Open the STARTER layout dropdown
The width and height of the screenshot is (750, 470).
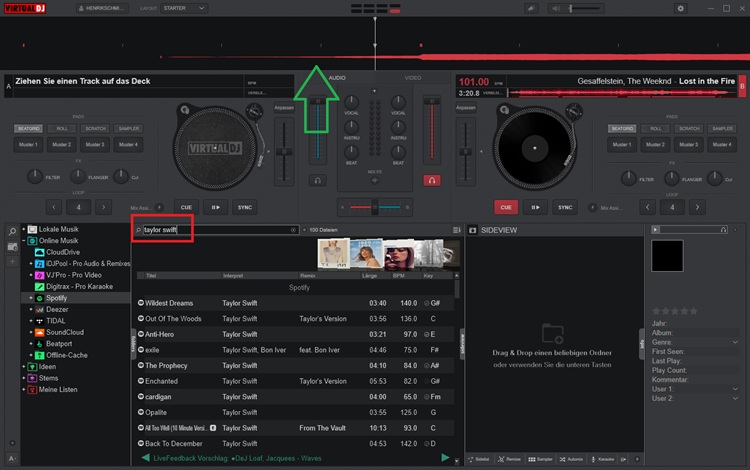(184, 8)
